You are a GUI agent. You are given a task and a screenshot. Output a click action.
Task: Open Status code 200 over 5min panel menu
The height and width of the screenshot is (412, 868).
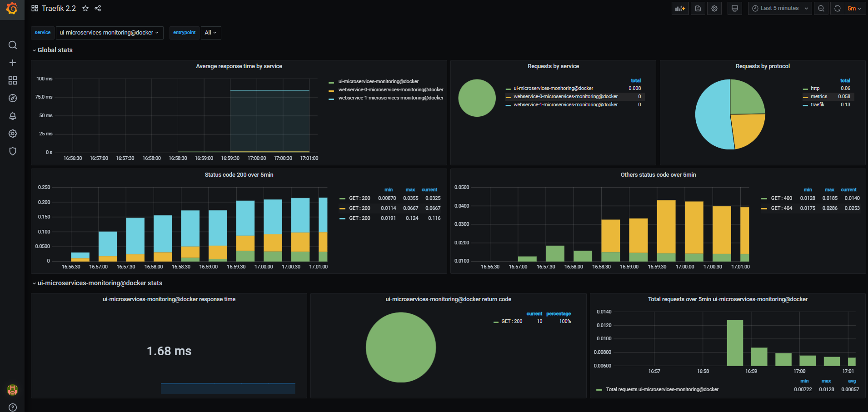239,175
